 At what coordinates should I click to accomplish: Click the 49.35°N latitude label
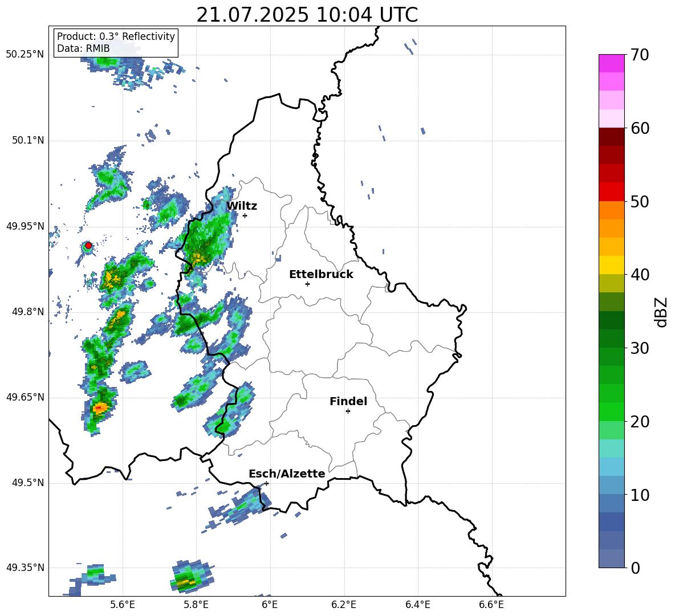click(25, 568)
